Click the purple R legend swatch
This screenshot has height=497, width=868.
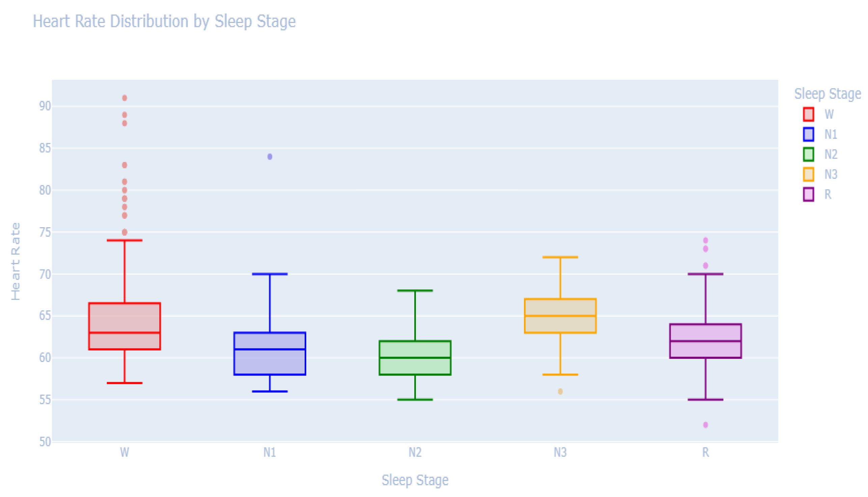tap(808, 194)
